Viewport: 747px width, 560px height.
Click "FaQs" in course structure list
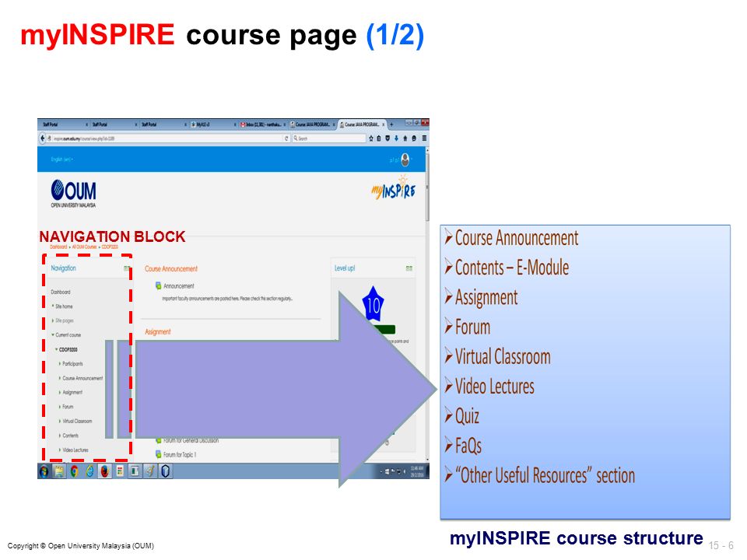(x=468, y=446)
